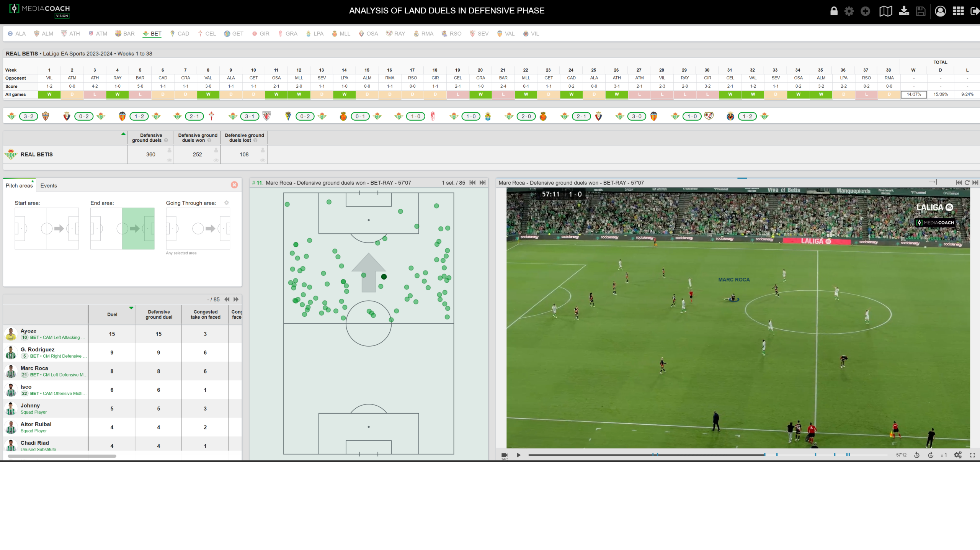Toggle video fullscreen mode
Image resolution: width=980 pixels, height=550 pixels.
(x=972, y=455)
